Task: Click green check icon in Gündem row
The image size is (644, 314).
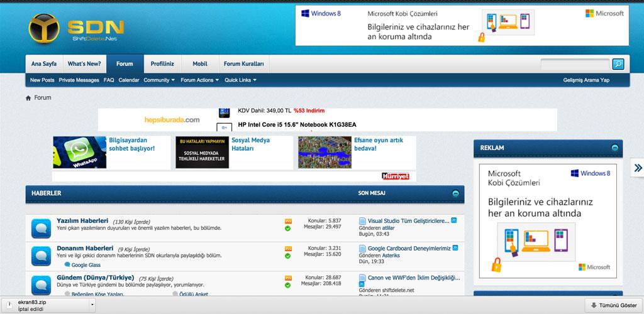Action: click(x=287, y=285)
